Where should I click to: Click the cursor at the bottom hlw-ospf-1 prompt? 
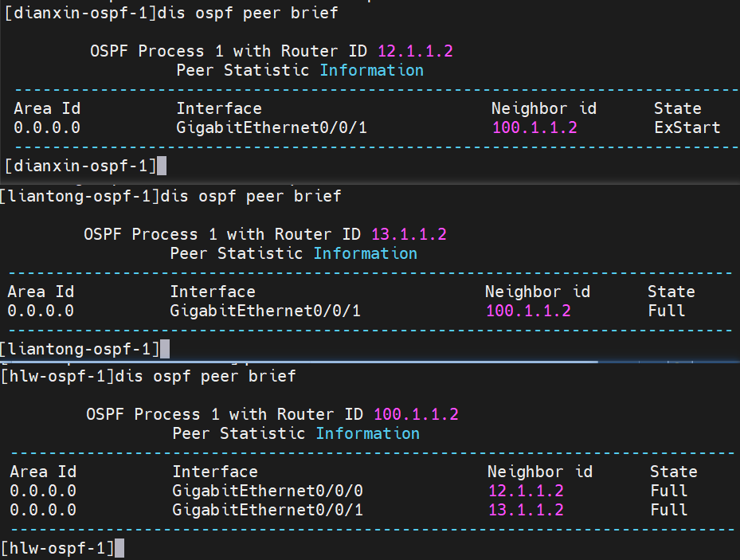pyautogui.click(x=119, y=547)
